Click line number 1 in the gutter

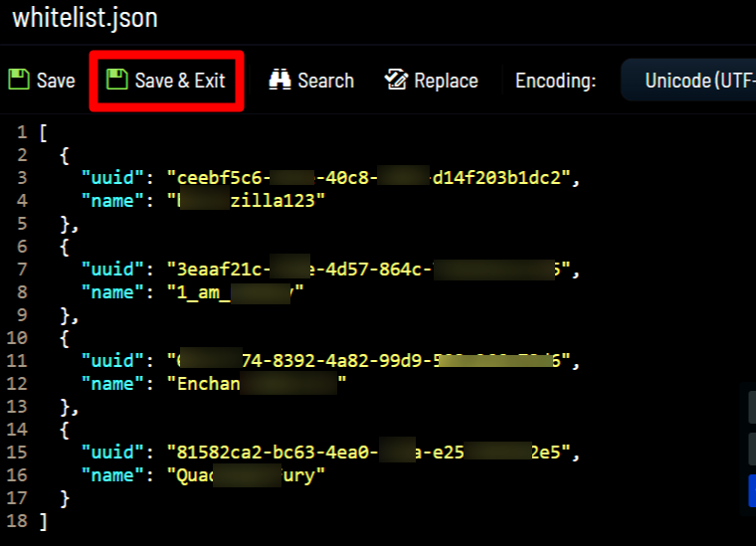coord(21,132)
